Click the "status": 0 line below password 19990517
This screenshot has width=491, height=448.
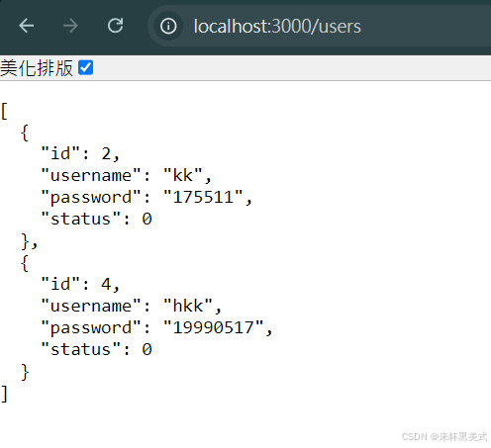point(96,349)
